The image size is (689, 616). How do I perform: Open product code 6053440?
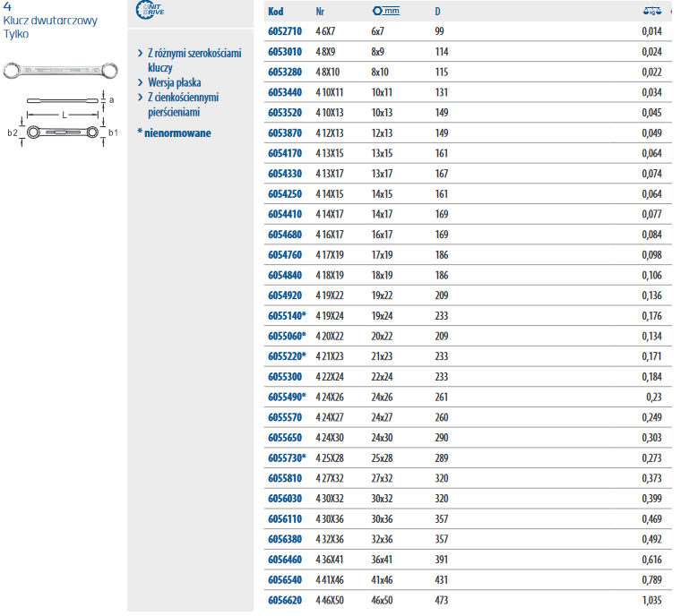[284, 92]
